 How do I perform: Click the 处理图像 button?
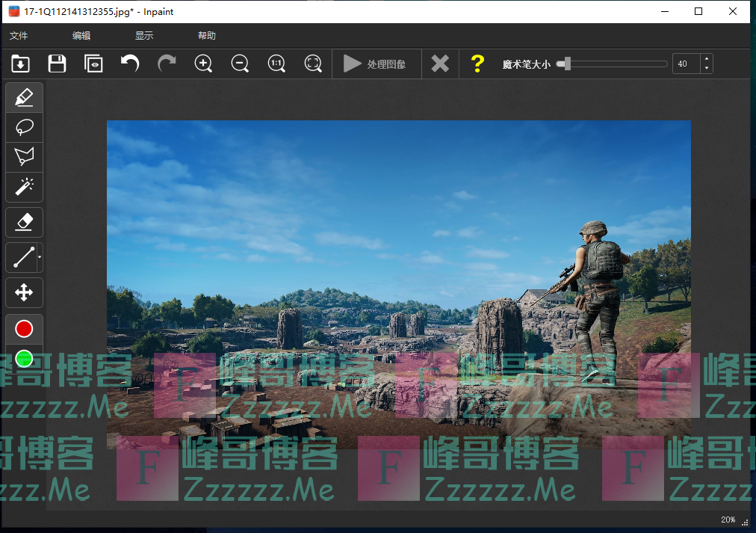pos(375,64)
